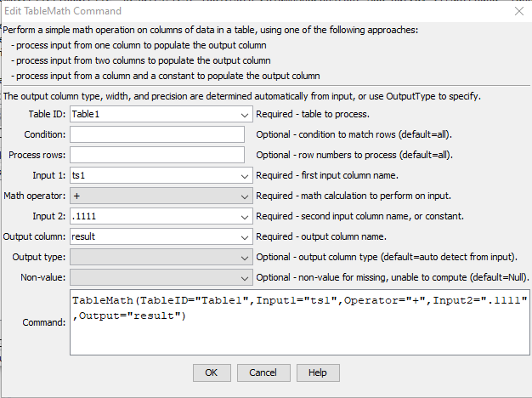The height and width of the screenshot is (398, 532).
Task: Click the 'Edit TableMath Command' title text
Action: click(63, 11)
